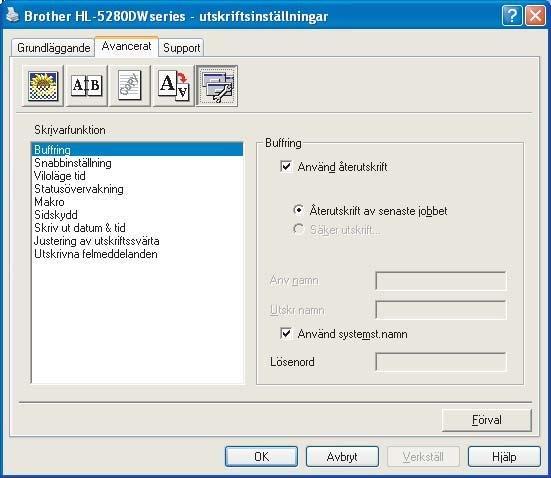Select Justering av utskriftssvärta item

click(137, 241)
